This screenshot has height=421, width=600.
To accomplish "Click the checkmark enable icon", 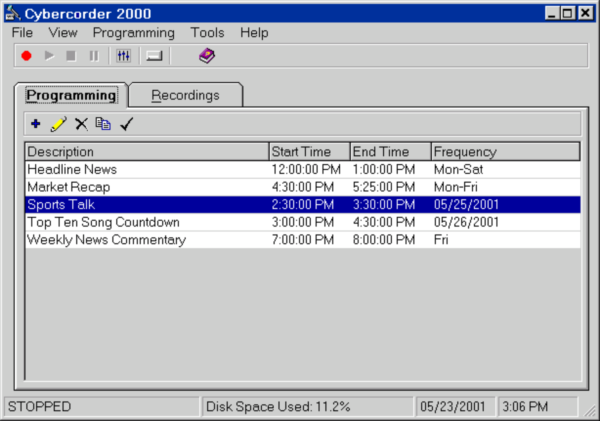I will (x=126, y=124).
